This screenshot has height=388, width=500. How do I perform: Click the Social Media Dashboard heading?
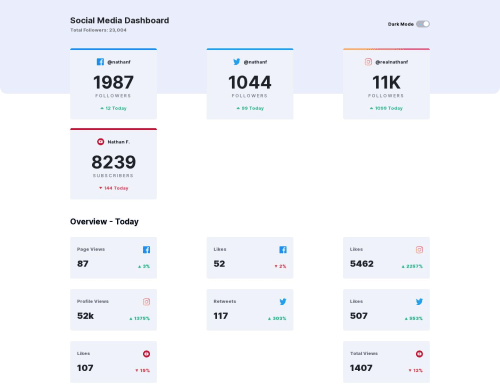click(119, 20)
